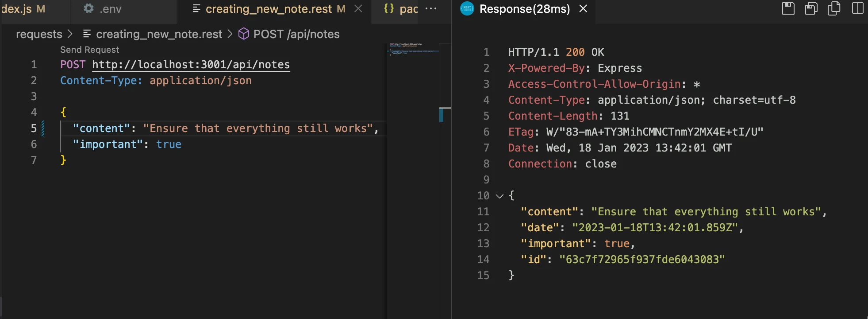
Task: Click the X-Powered-By header in the response
Action: pyautogui.click(x=546, y=68)
